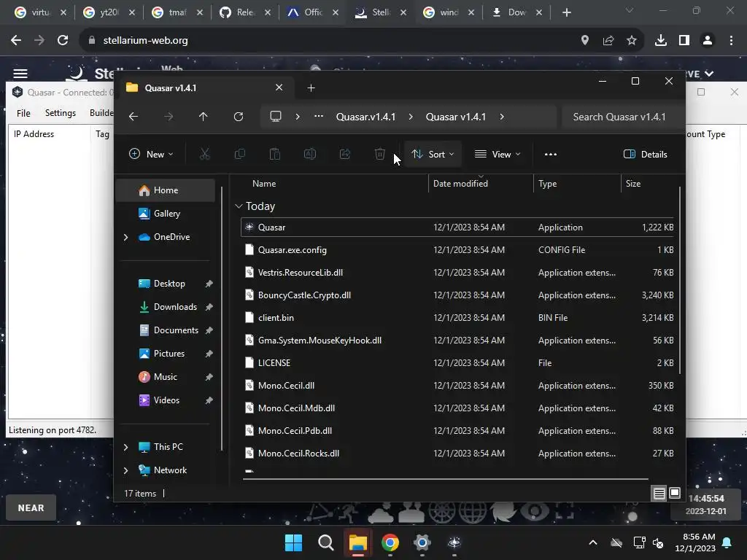The height and width of the screenshot is (560, 747).
Task: Select Home in navigation pane
Action: click(x=166, y=190)
